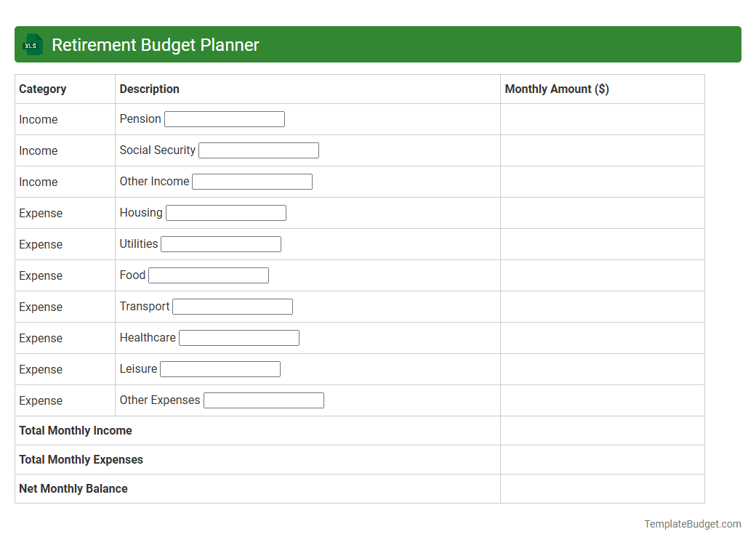Click the Food input field
This screenshot has width=756, height=545.
208,275
